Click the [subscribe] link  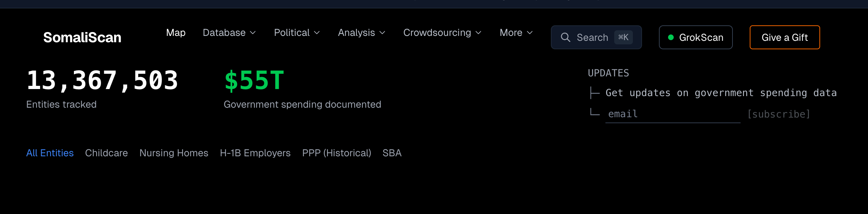coord(779,114)
